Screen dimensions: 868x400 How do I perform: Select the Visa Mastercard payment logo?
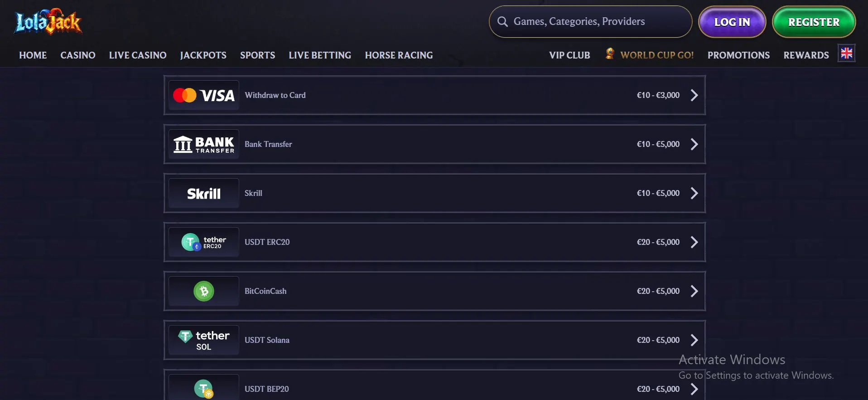click(x=203, y=95)
